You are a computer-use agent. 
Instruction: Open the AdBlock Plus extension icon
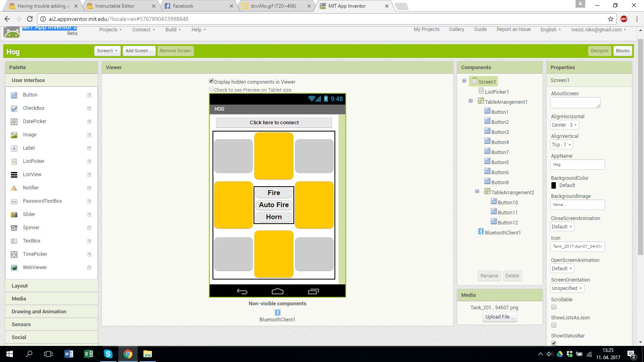pos(624,19)
